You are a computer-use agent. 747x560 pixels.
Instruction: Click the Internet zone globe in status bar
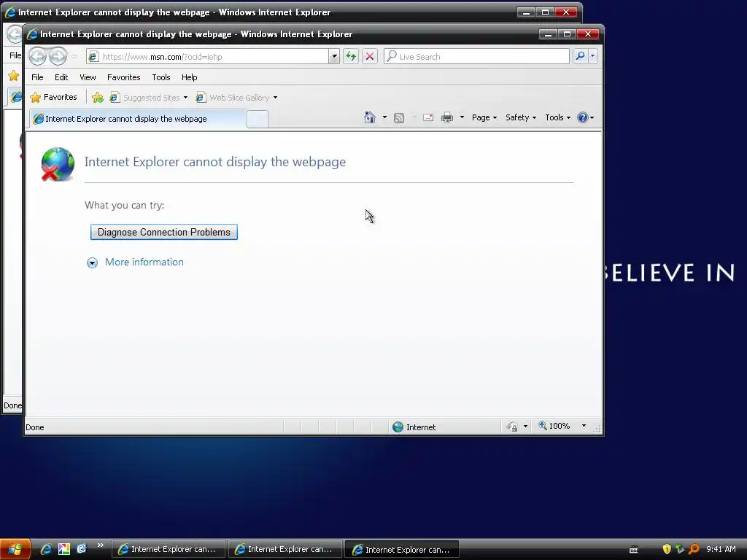[x=398, y=427]
